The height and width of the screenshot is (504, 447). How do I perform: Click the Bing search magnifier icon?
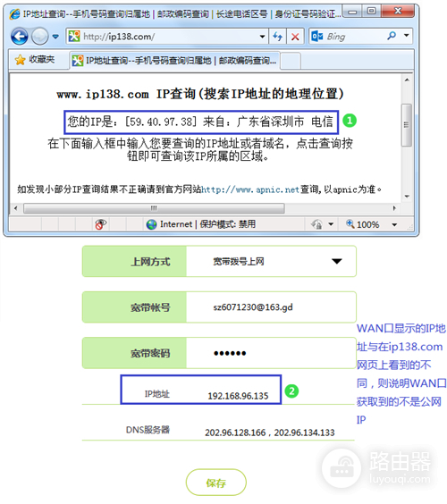click(392, 36)
